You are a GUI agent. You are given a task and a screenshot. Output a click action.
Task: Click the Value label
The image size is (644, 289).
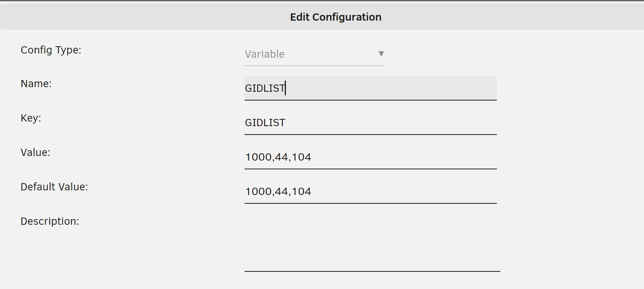click(35, 153)
